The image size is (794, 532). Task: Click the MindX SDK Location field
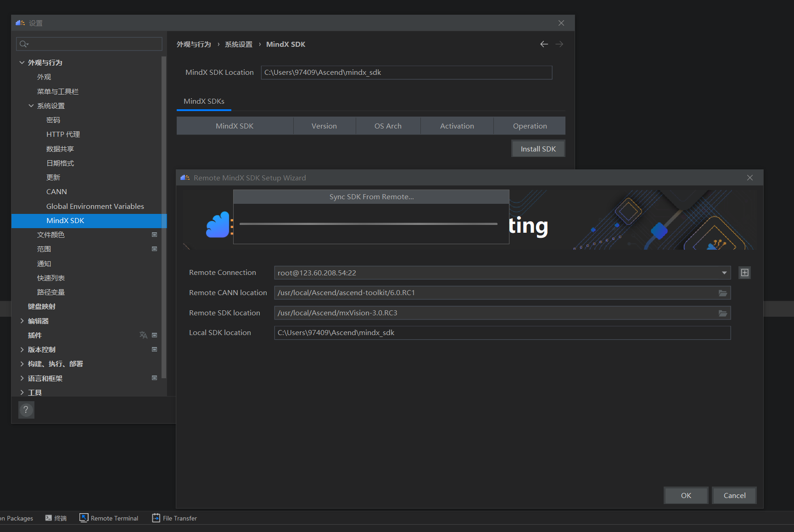pyautogui.click(x=406, y=73)
